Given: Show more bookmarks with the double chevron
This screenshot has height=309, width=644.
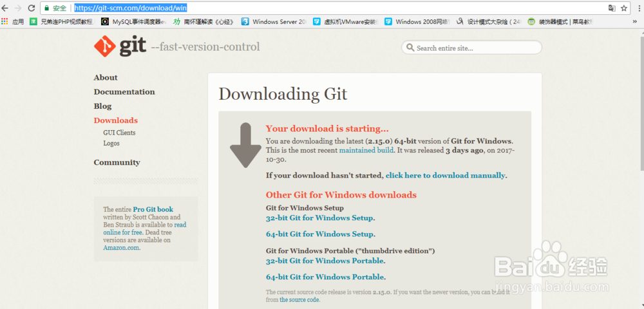Looking at the screenshot, I should tap(635, 22).
